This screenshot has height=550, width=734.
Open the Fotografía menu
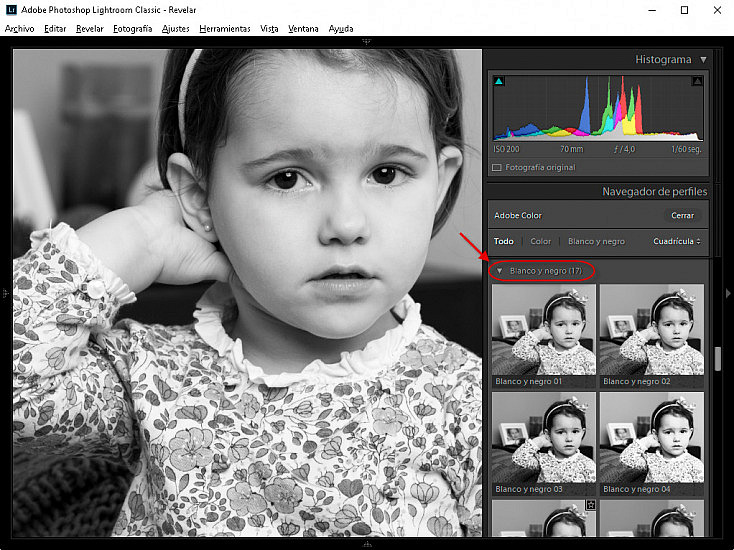coord(132,29)
